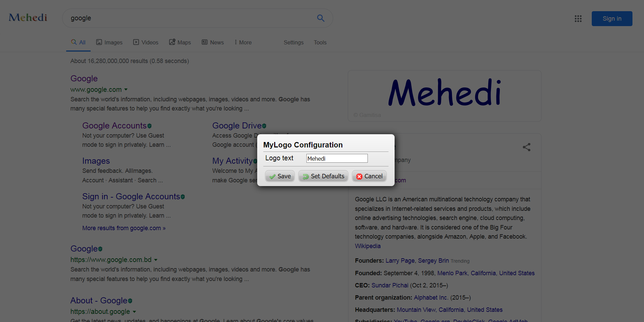The image size is (644, 322).
Task: Switch to the Maps tab
Action: pos(180,42)
